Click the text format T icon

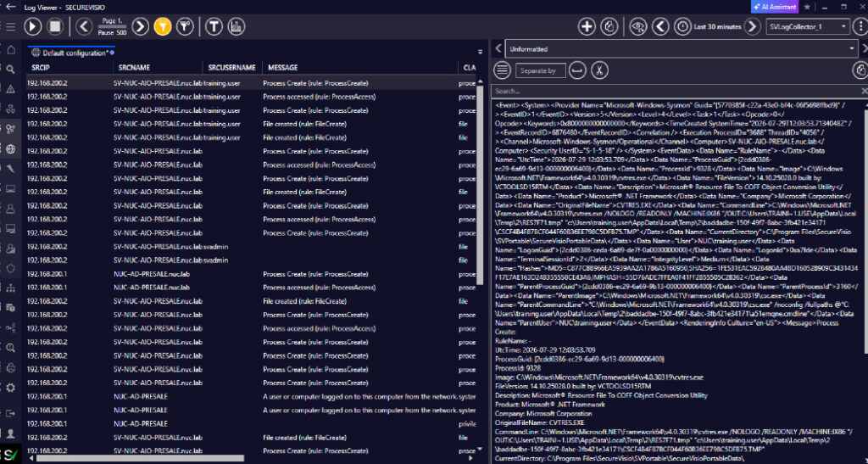[x=214, y=26]
